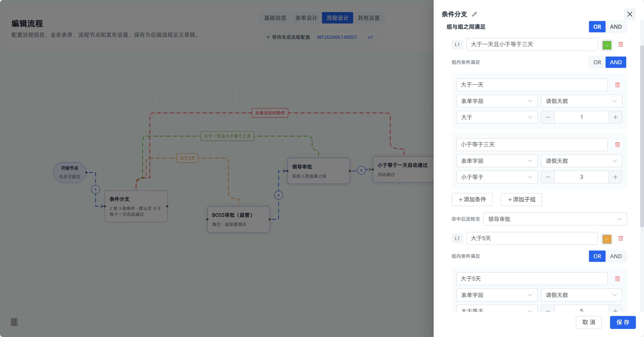Switch to the 其他设置 tab

coord(369,18)
